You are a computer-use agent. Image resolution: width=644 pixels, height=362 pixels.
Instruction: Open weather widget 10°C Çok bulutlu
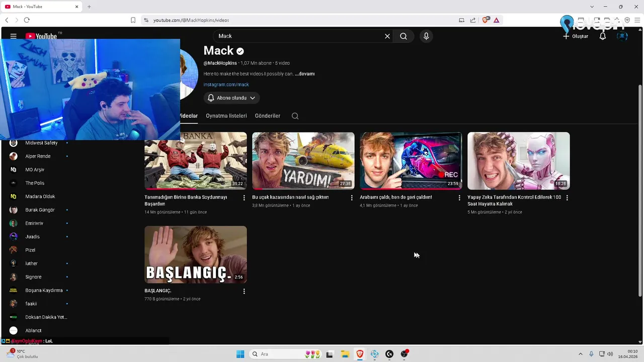22,354
